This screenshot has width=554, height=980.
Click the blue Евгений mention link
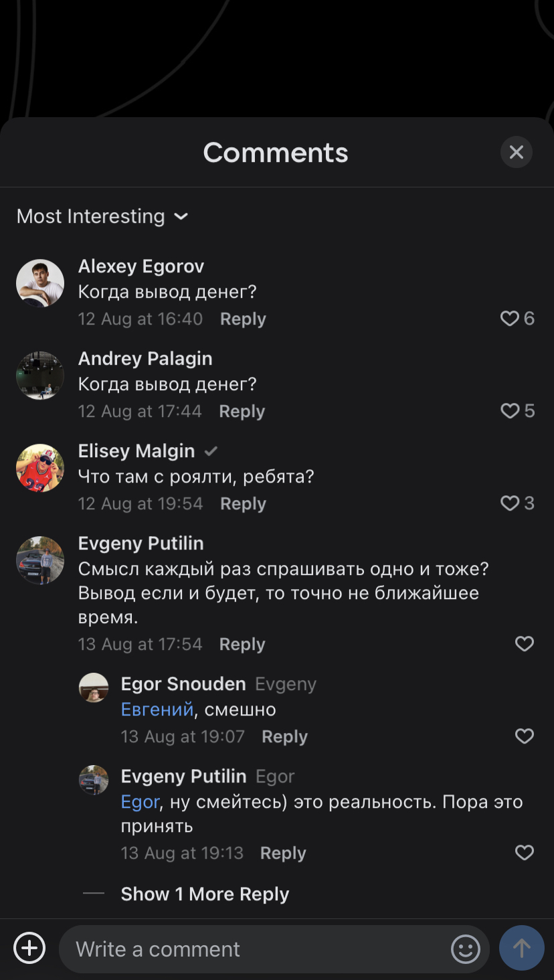(157, 710)
